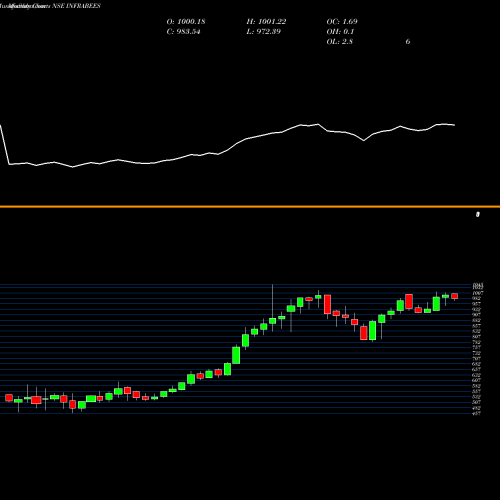Click the '907' price axis label

pos(477,315)
